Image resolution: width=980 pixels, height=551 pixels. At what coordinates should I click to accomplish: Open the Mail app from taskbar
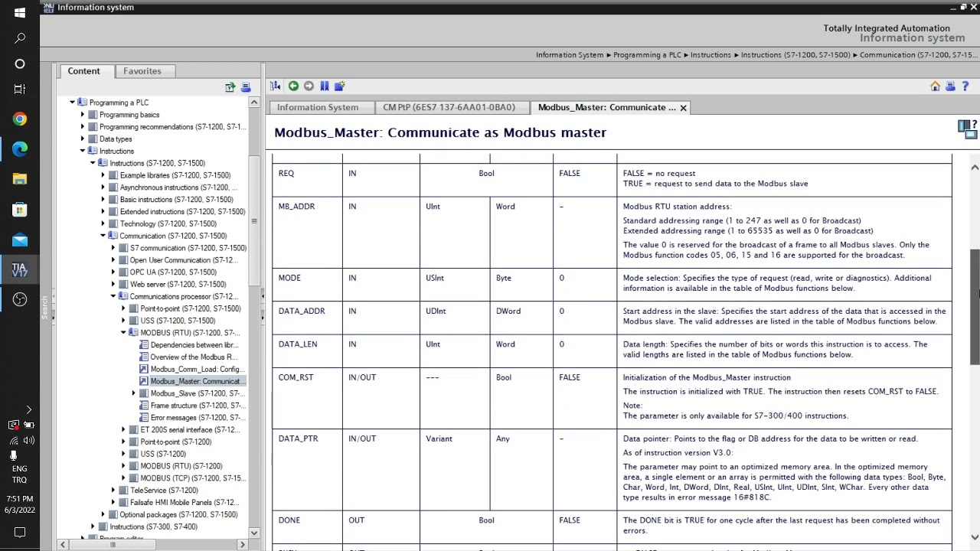coord(20,240)
